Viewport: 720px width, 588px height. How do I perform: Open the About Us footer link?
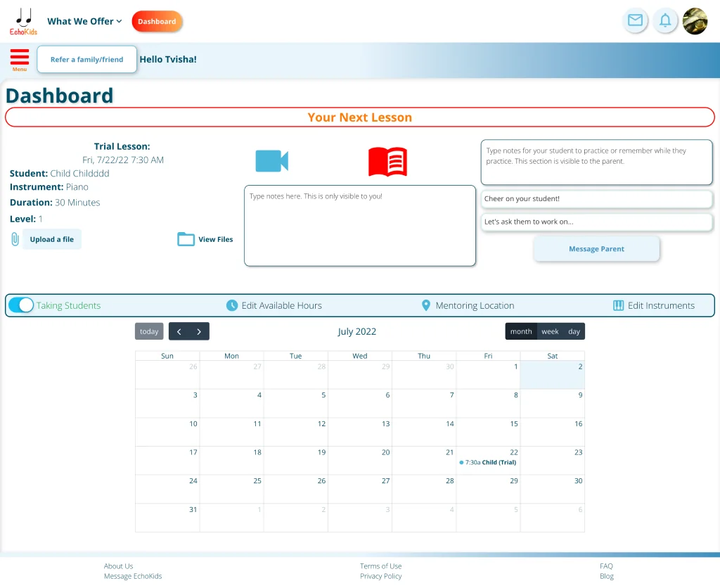(118, 566)
